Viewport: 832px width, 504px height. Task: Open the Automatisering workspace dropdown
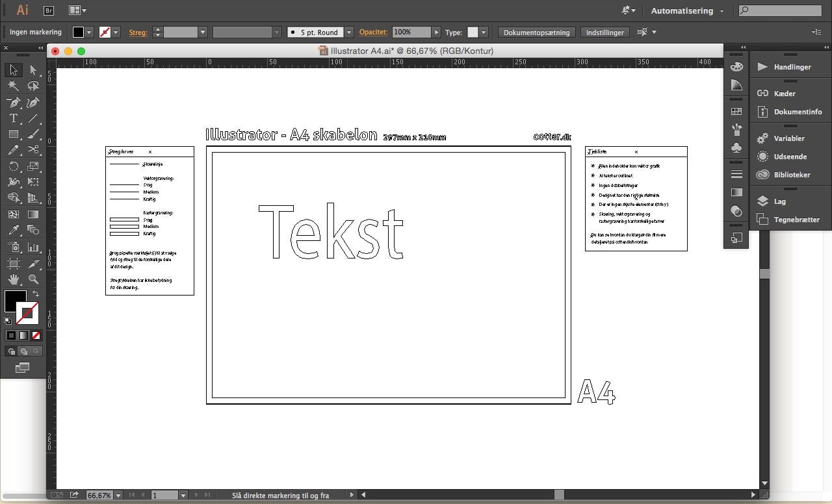(687, 11)
